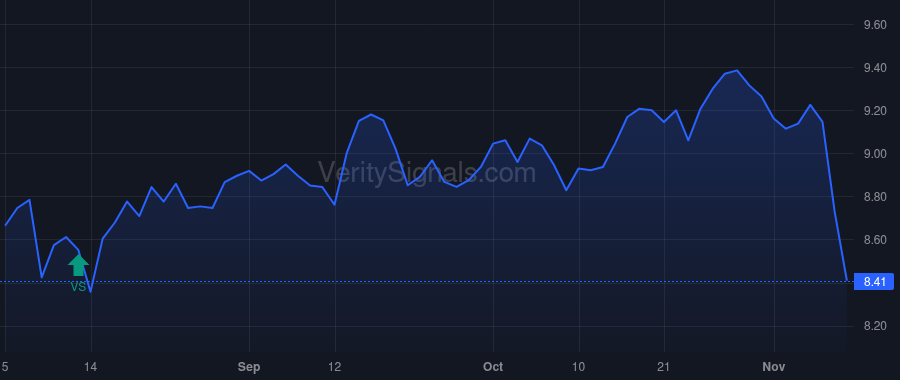900x380 pixels.
Task: Click the Sep date axis label
Action: 249,367
